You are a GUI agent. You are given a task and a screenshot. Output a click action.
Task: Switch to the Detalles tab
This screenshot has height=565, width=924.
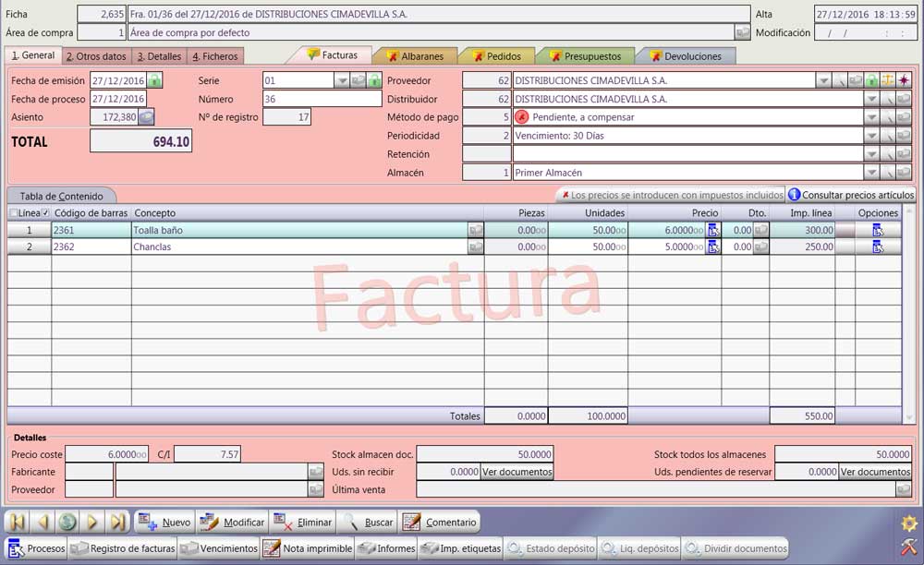[159, 56]
